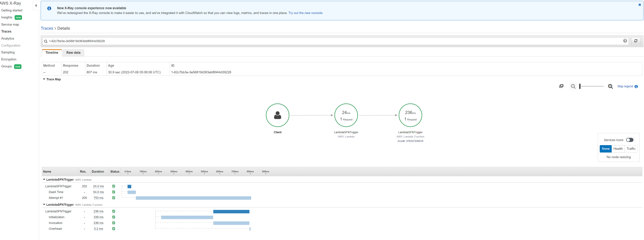The height and width of the screenshot is (240, 644).
Task: Click the trace map zoom slider
Action: (x=591, y=86)
